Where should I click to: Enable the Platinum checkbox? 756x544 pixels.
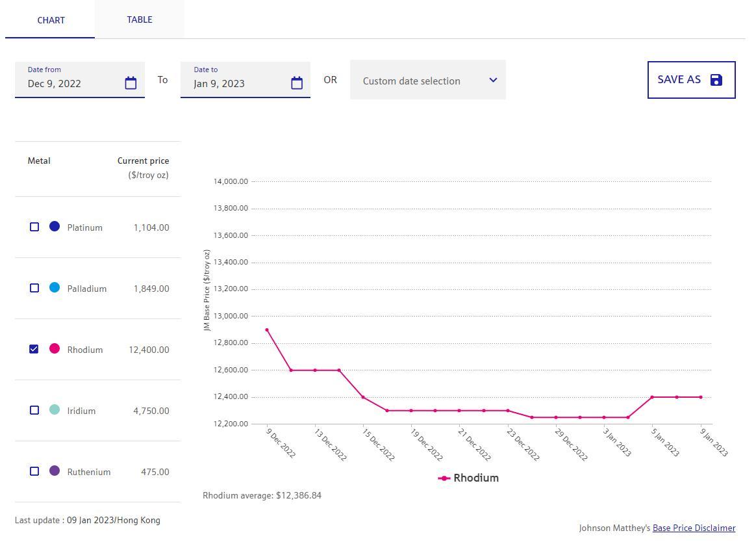pyautogui.click(x=34, y=227)
